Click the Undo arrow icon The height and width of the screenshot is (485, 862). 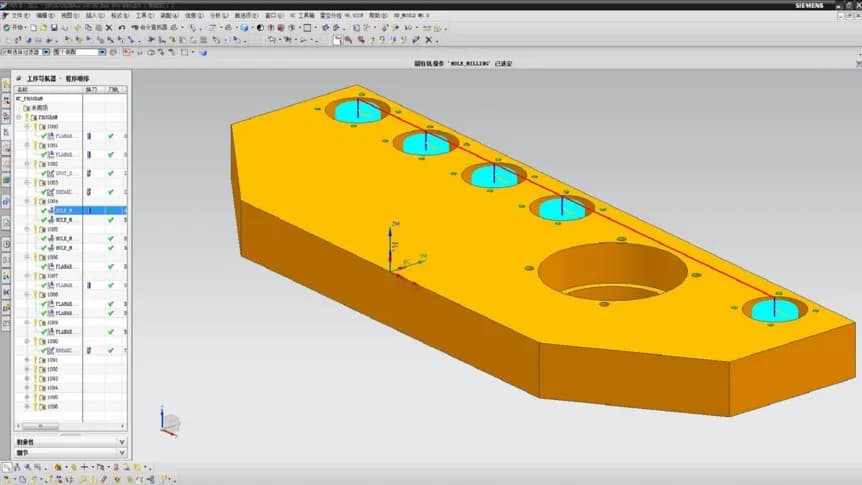tap(122, 27)
